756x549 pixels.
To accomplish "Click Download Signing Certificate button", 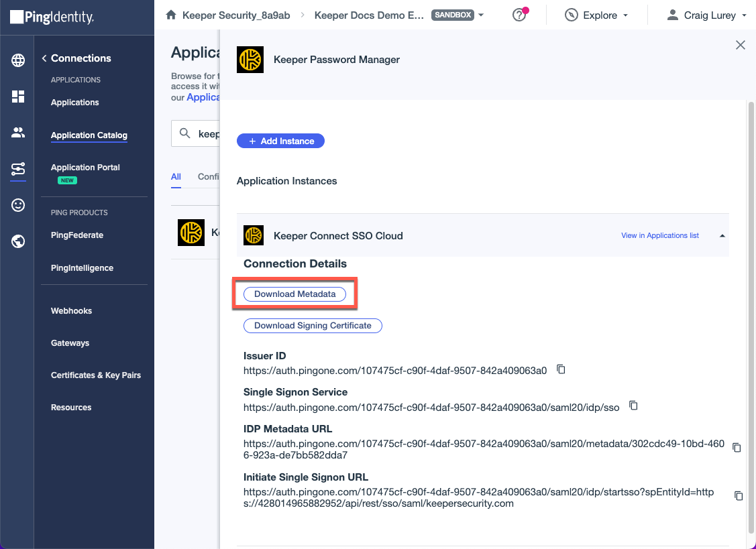I will [x=313, y=325].
